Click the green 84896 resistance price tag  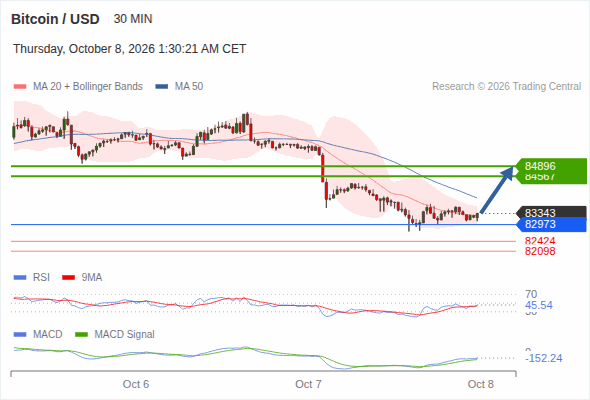[x=551, y=166]
